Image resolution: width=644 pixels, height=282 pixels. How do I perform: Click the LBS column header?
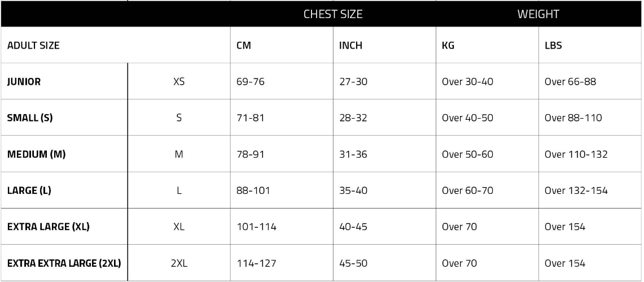tap(553, 45)
